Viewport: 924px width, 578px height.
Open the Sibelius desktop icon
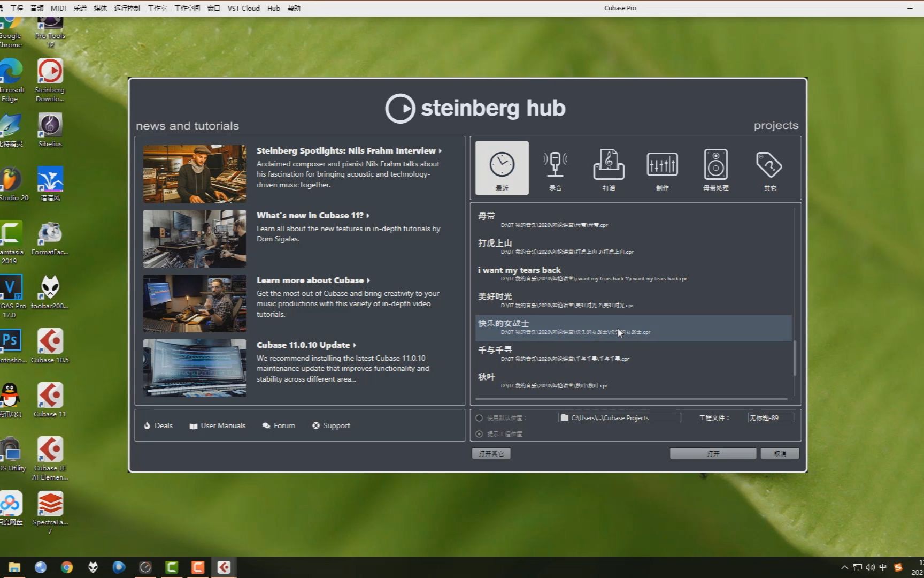tap(50, 130)
